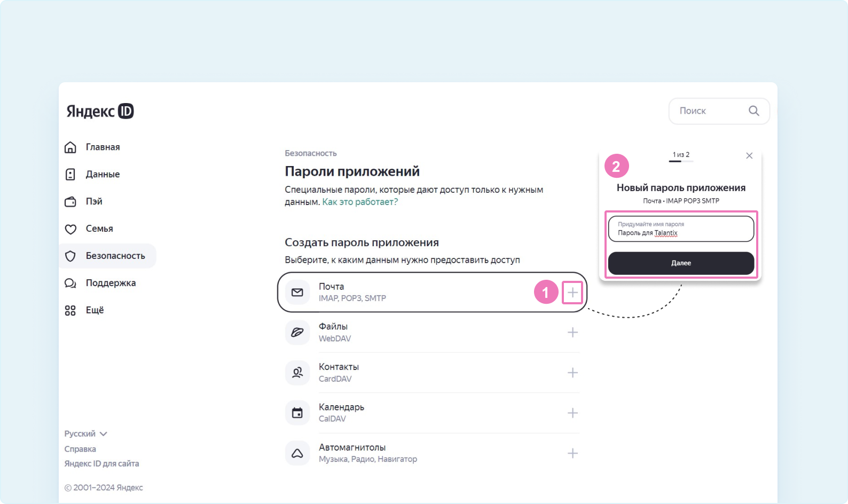Screen dimensions: 848x504
Task: Click the WebDAV subtitle
Action: pos(335,338)
